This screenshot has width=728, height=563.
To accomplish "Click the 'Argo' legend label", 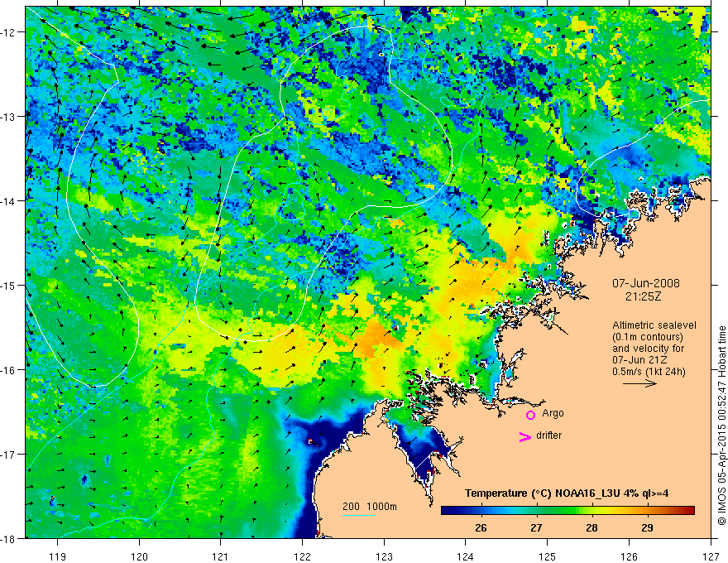I will (553, 413).
